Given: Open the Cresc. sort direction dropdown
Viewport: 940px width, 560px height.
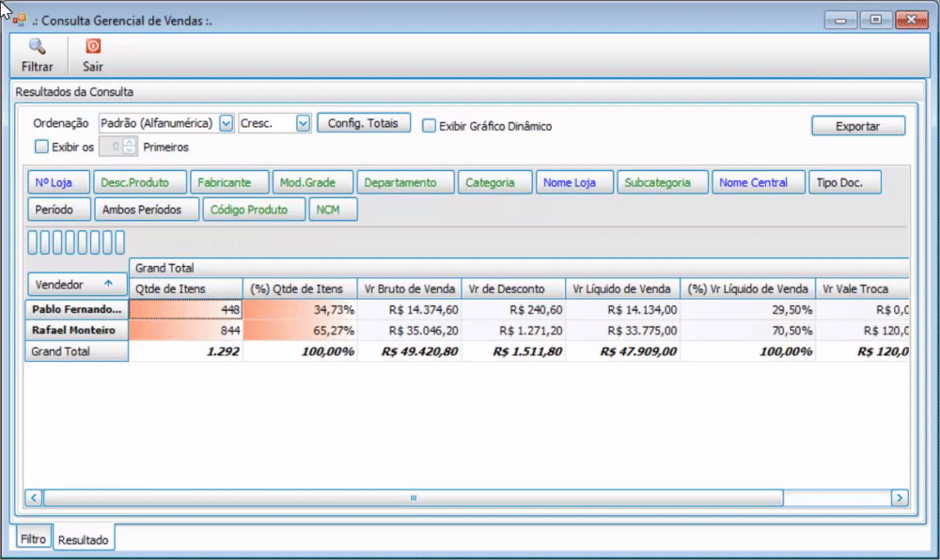Looking at the screenshot, I should click(x=303, y=123).
